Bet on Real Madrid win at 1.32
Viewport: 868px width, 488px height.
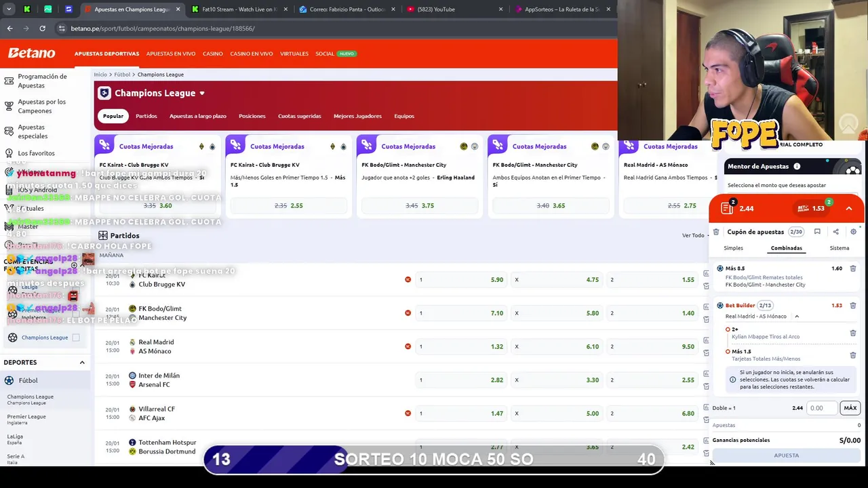coord(461,346)
